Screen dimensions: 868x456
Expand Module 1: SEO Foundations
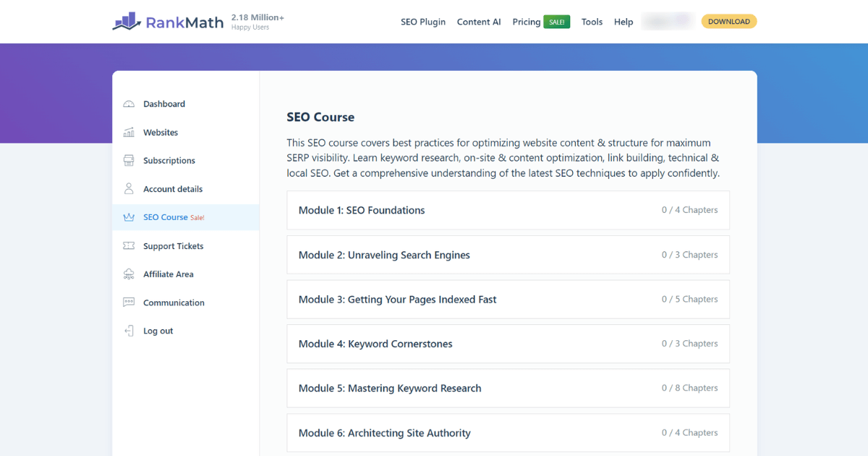click(508, 210)
